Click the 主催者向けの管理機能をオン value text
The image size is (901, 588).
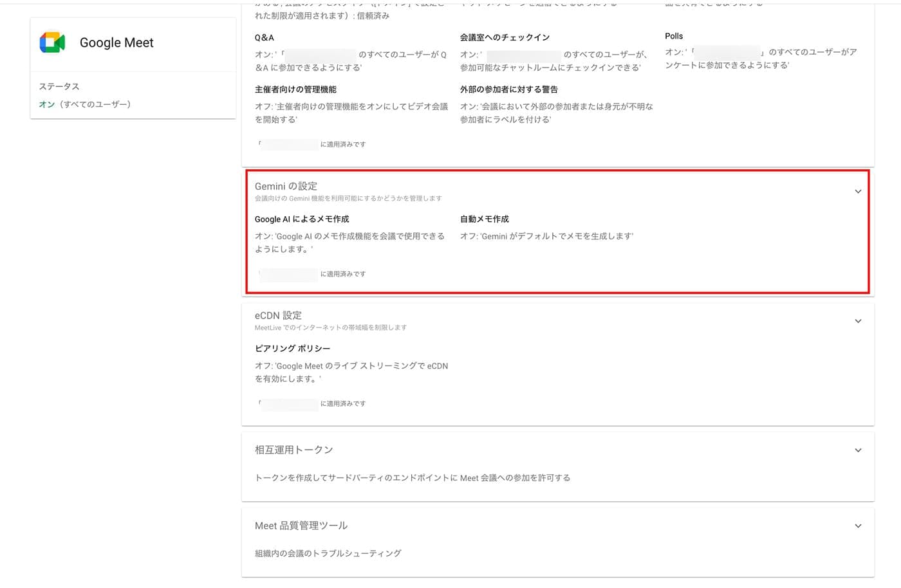tap(351, 113)
